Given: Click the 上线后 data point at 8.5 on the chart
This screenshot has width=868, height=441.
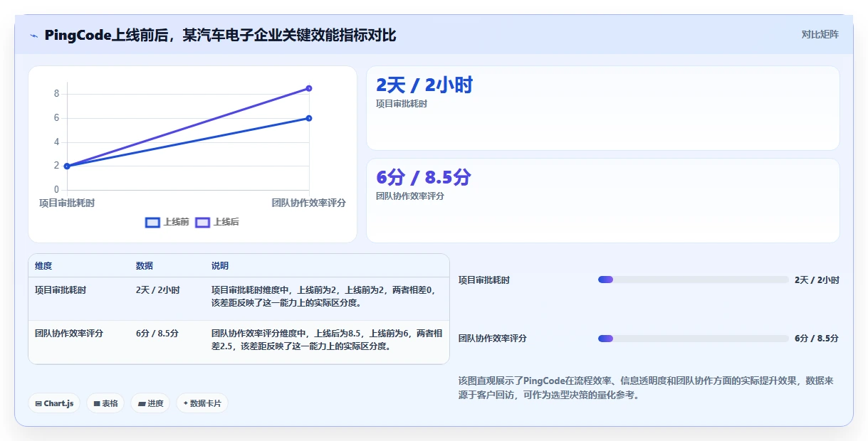Looking at the screenshot, I should [309, 88].
